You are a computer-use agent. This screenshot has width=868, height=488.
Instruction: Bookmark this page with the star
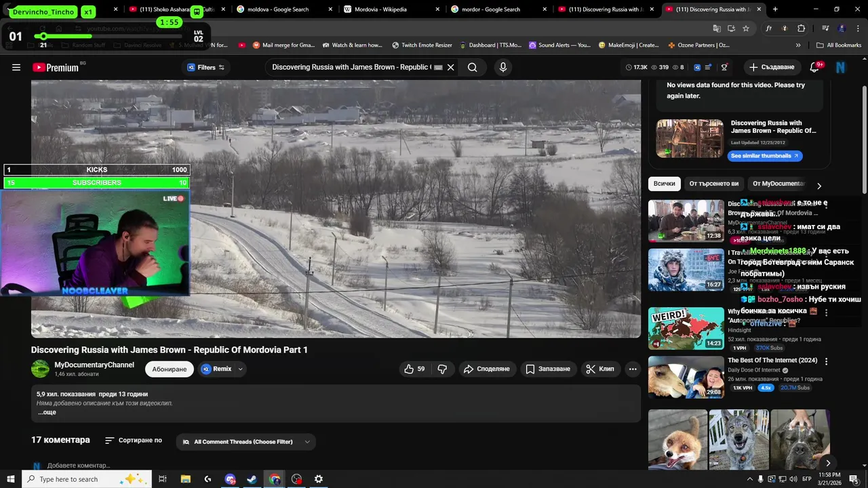[x=746, y=28]
